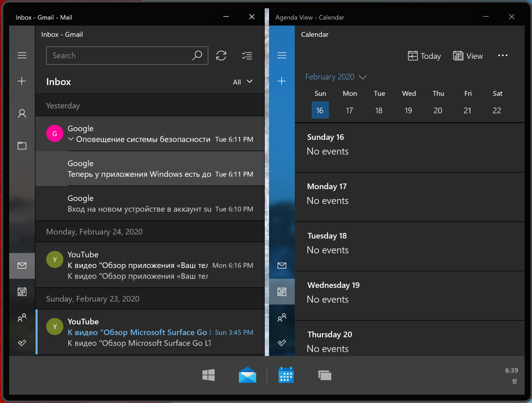532x403 pixels.
Task: Open Accounts in Mail sidebar
Action: click(x=22, y=114)
